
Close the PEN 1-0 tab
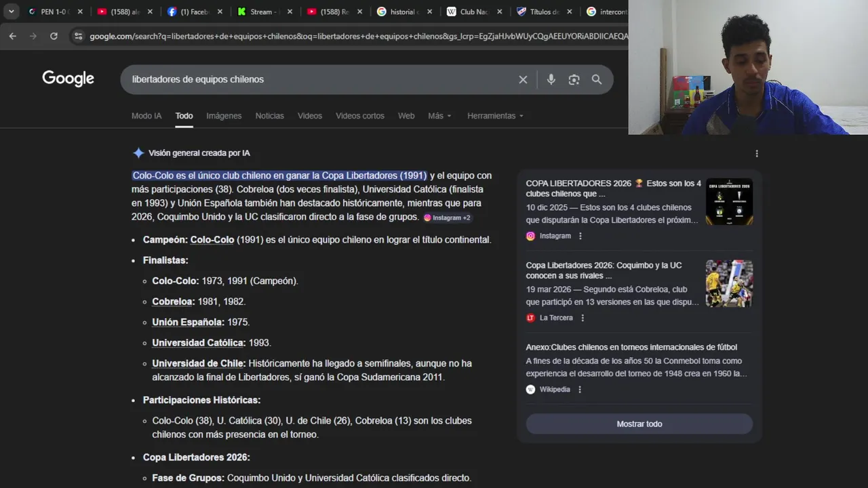[x=80, y=12]
